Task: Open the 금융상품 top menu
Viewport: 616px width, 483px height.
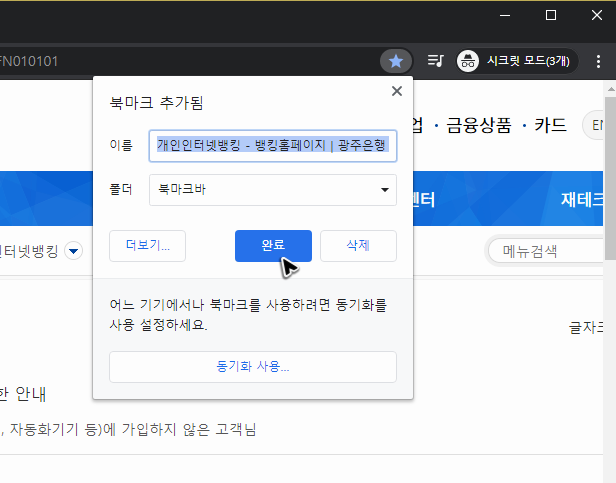Action: pos(478,126)
